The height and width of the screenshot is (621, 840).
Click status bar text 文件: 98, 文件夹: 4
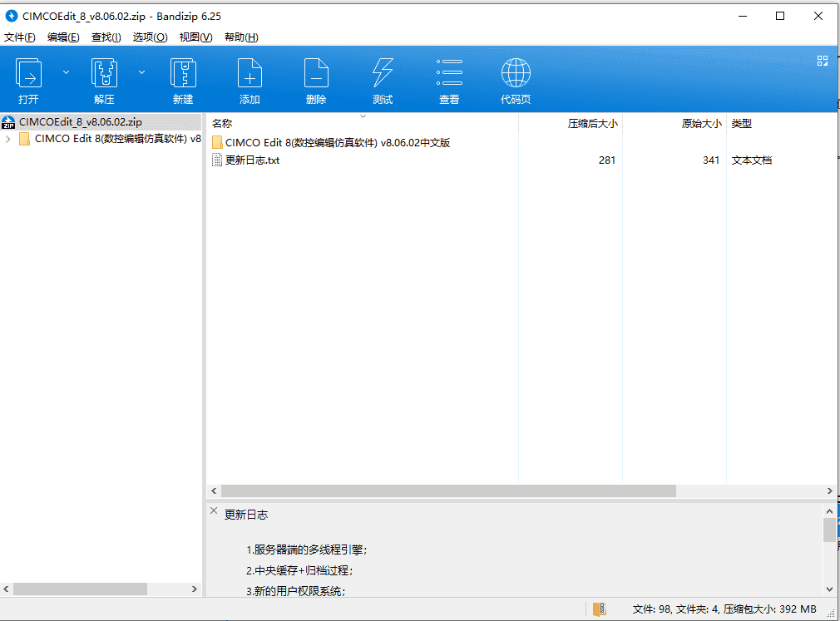(675, 609)
